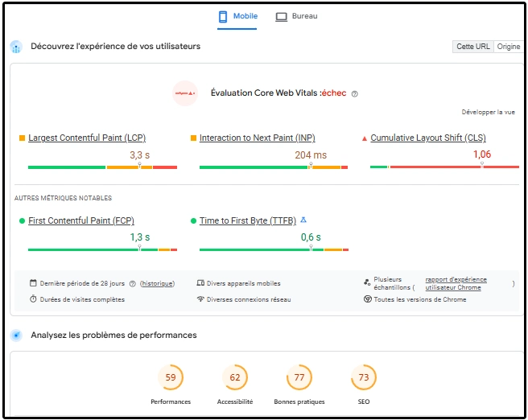Open Cumulative Layout Shift (CLS) link
This screenshot has width=528, height=420.
[x=428, y=138]
